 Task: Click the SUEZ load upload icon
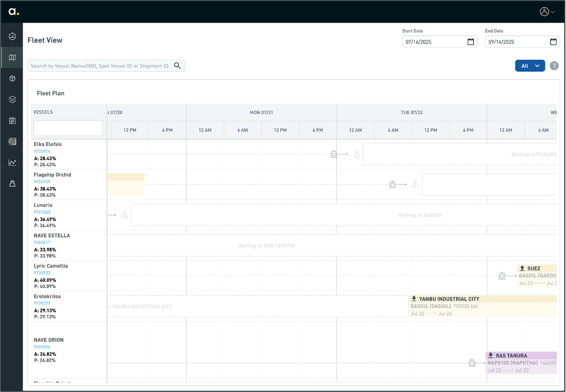(x=522, y=268)
